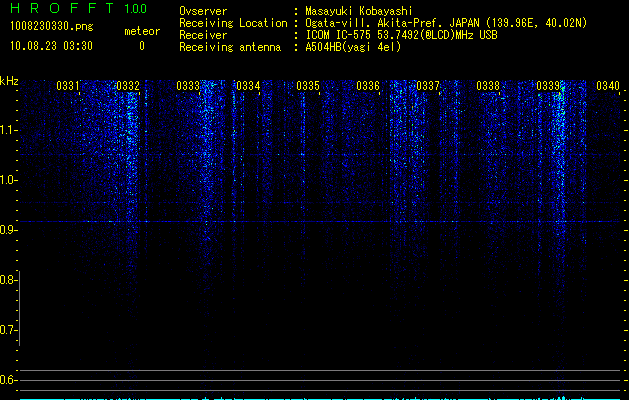Click the 0336 time marker
Viewport: 629px width, 400px height.
point(368,86)
